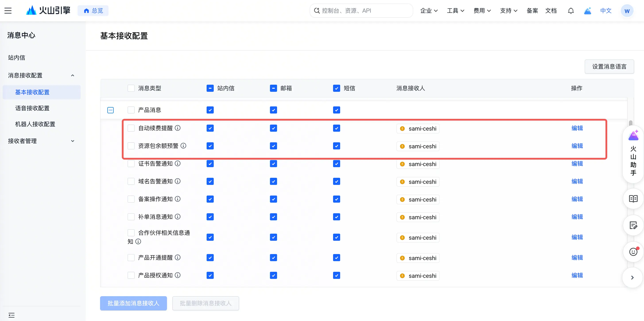This screenshot has height=321, width=644.
Task: Click the 设置消息语言 button
Action: click(609, 67)
